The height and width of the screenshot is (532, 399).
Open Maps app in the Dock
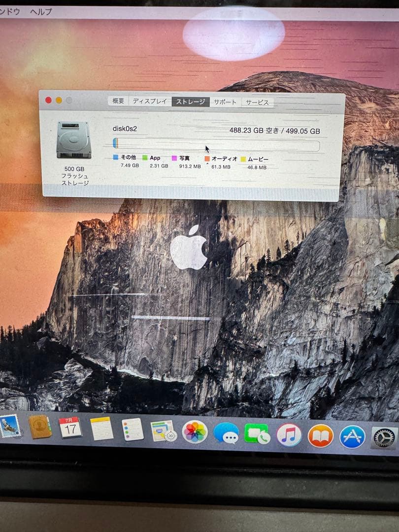(163, 431)
